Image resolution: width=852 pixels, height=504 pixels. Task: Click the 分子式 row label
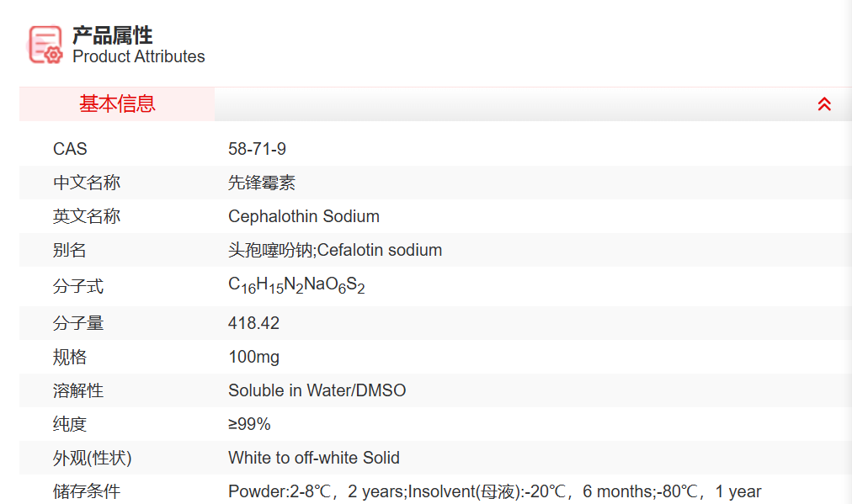coord(78,287)
